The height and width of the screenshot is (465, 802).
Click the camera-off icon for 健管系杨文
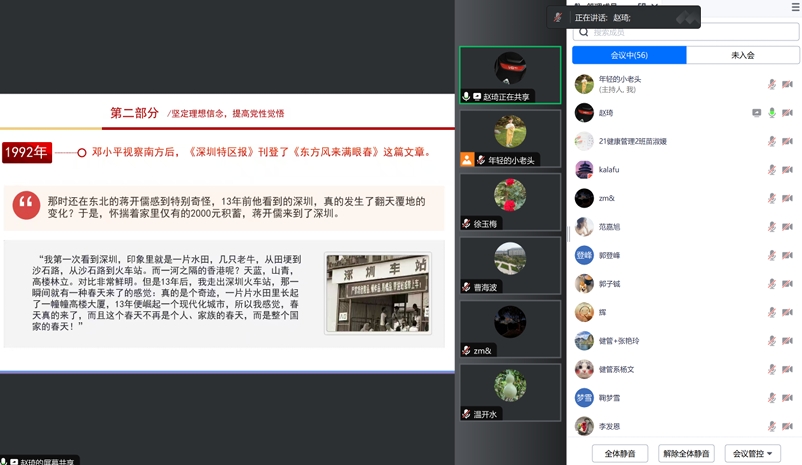click(787, 369)
